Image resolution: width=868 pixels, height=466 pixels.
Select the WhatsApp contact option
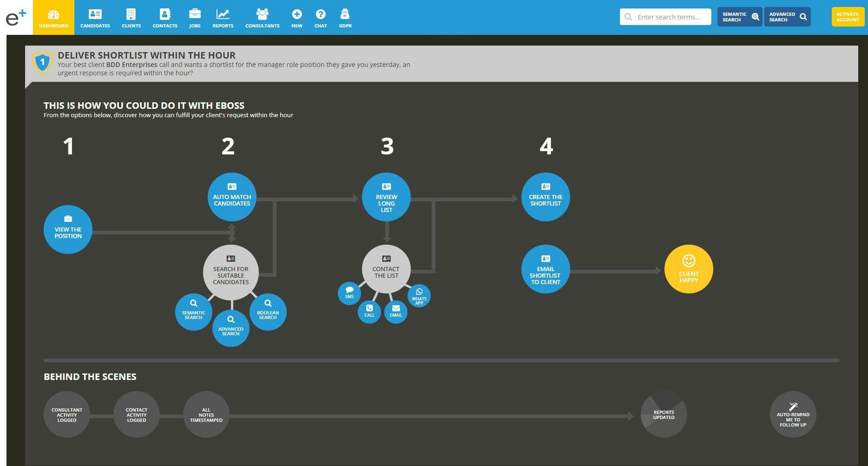point(419,296)
